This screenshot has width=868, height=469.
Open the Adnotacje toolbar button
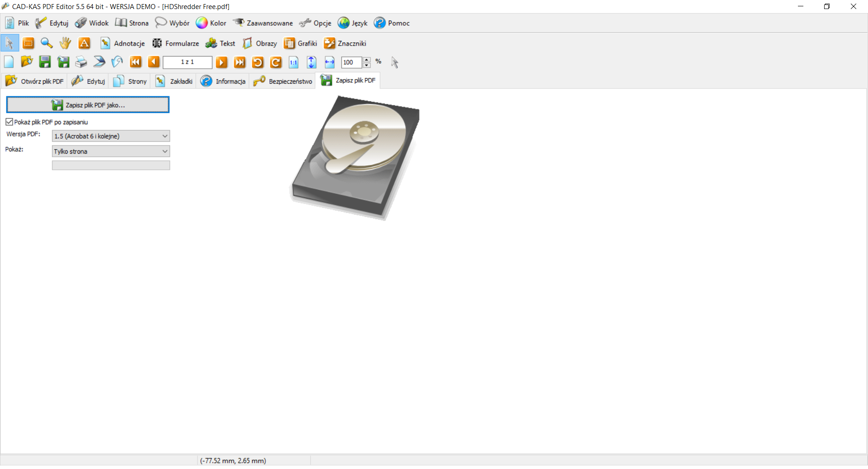point(123,43)
